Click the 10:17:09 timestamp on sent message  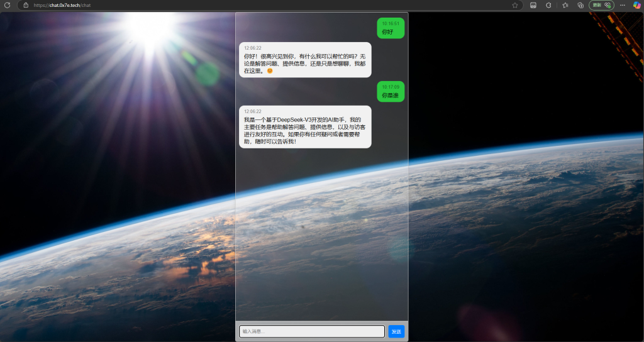(x=391, y=87)
